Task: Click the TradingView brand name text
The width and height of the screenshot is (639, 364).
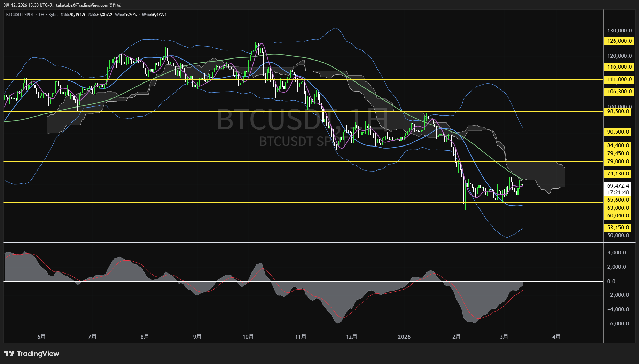Action: pos(38,354)
